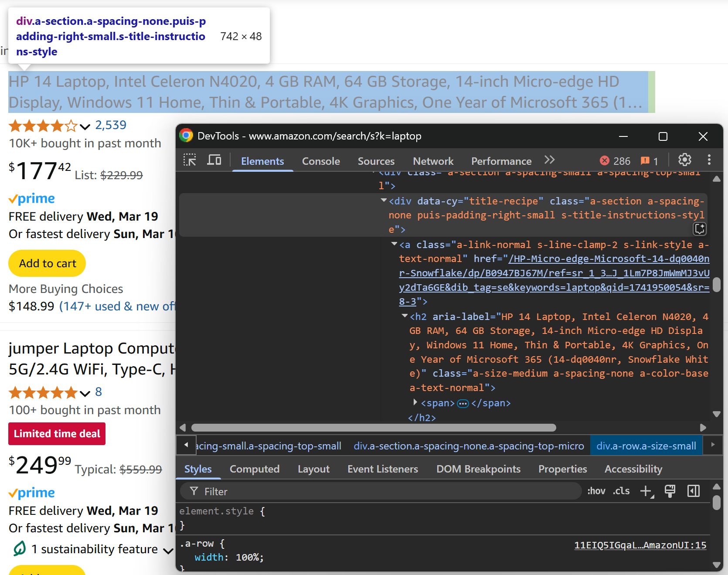Switch to the Console tab

(x=321, y=161)
